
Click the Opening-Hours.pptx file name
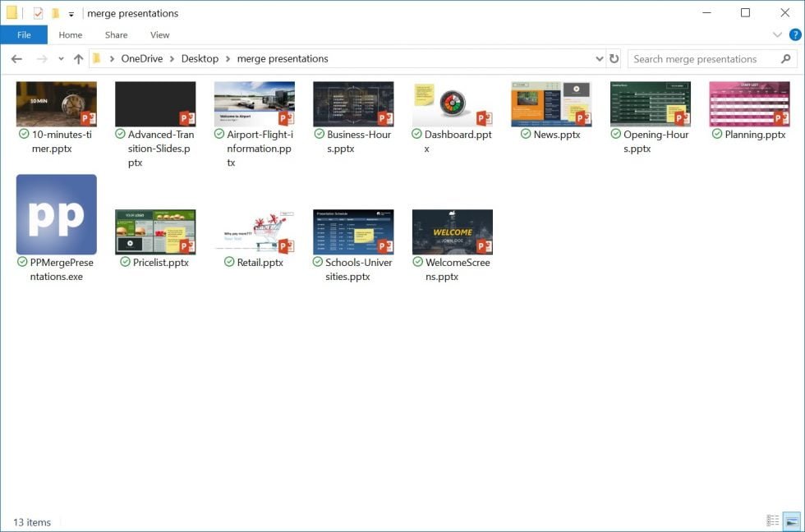click(x=655, y=141)
